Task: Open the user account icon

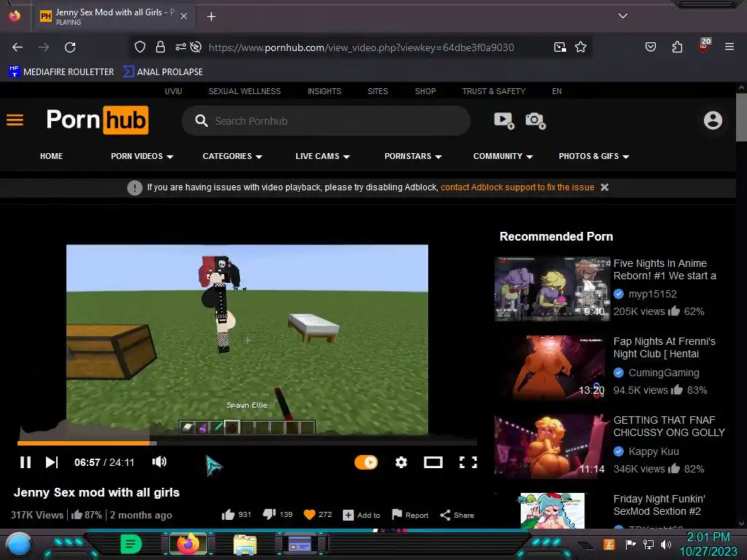Action: [x=713, y=120]
